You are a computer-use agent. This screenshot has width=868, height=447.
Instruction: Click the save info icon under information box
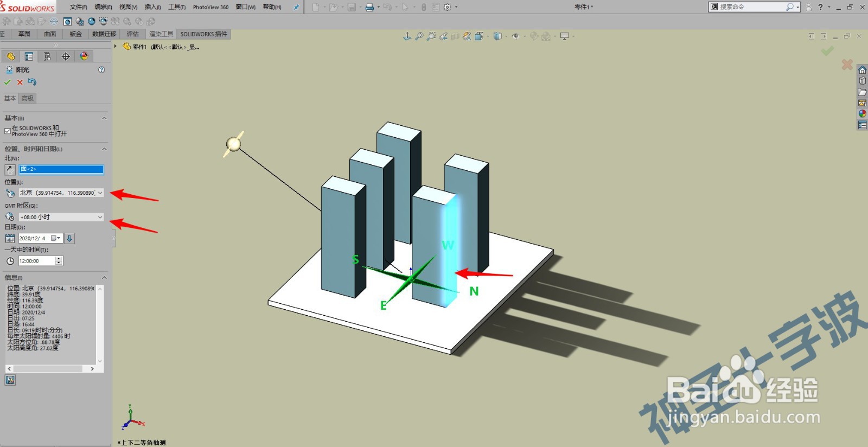click(x=10, y=380)
